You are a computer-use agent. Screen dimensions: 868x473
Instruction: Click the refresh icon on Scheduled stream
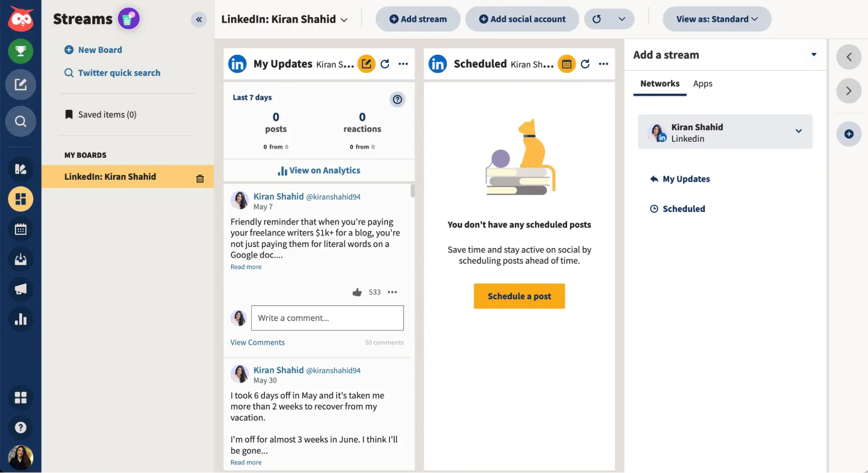585,63
